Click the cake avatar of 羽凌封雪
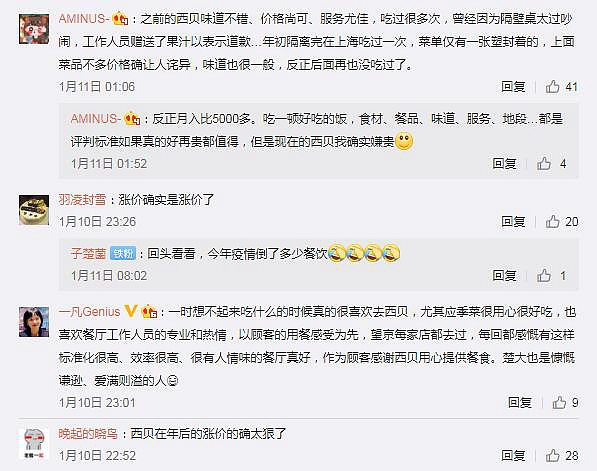 34,210
